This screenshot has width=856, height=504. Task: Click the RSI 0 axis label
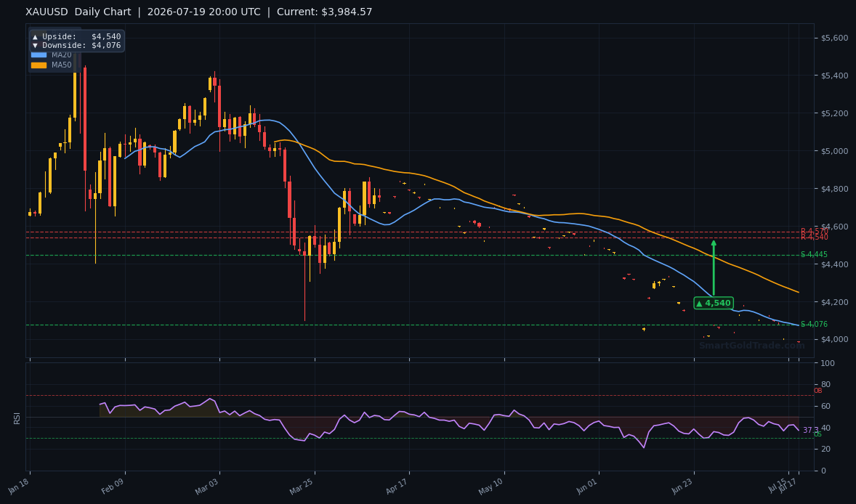tap(823, 471)
